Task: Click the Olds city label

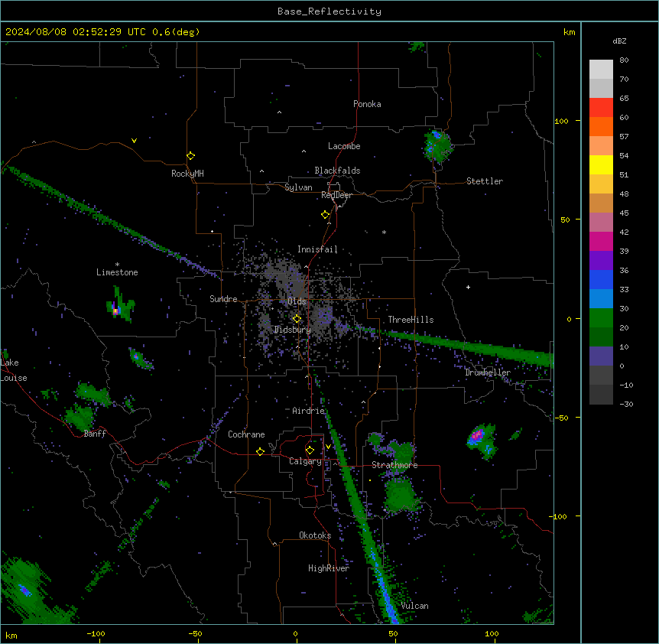Action: coord(297,301)
